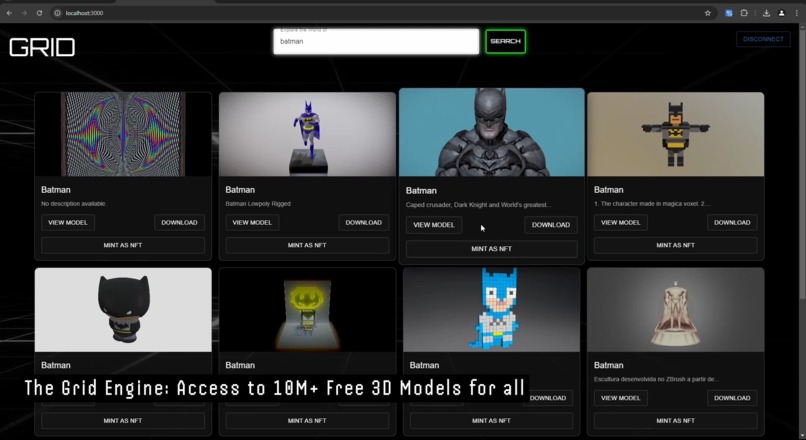Click "Caped crusader, Dark Knight" description text
Viewport: 806px width, 440px height.
pyautogui.click(x=479, y=205)
